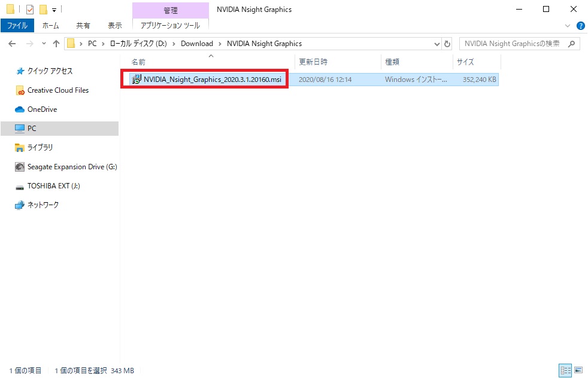The width and height of the screenshot is (588, 378).
Task: Open Help with the question mark icon
Action: click(x=580, y=26)
